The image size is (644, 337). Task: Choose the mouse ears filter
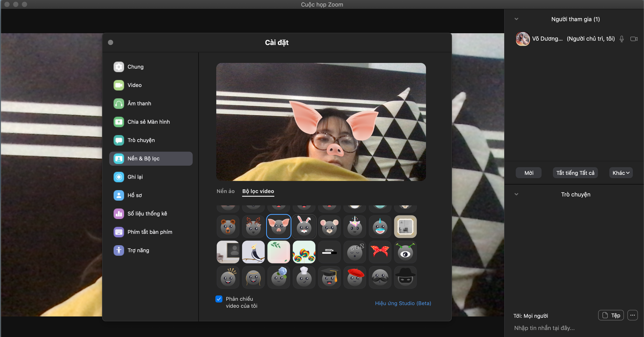(x=329, y=226)
